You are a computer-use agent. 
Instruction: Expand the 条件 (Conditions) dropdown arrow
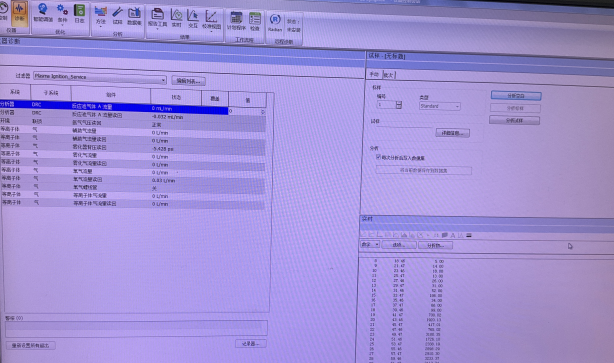pyautogui.click(x=62, y=25)
